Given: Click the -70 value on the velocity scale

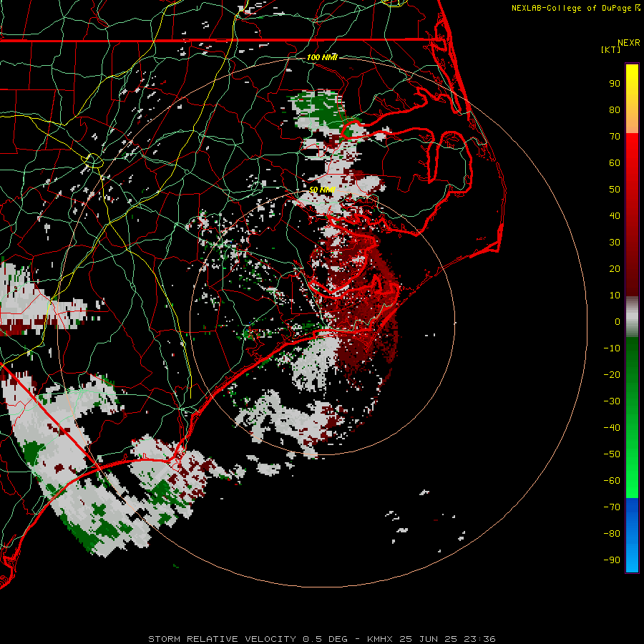Looking at the screenshot, I should (612, 507).
